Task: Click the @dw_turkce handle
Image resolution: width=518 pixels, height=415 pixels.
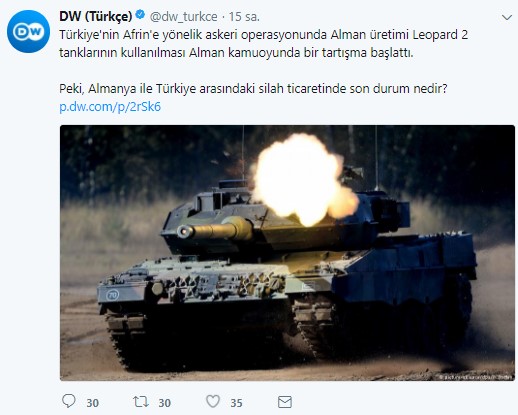Action: [184, 16]
